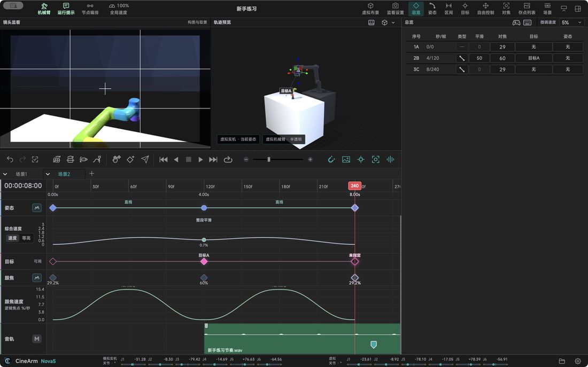The image size is (588, 367).
Task: Expand the 场景1 tab chevron
Action: coord(5,174)
